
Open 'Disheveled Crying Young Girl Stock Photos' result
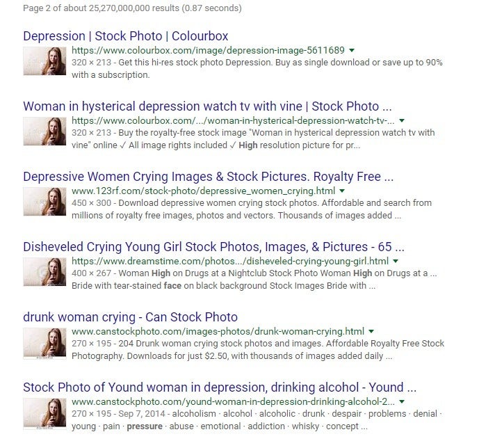214,247
